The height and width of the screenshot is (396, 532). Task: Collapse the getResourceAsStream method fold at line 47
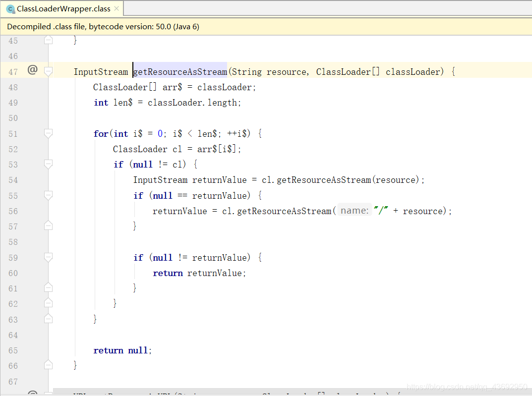pos(49,71)
